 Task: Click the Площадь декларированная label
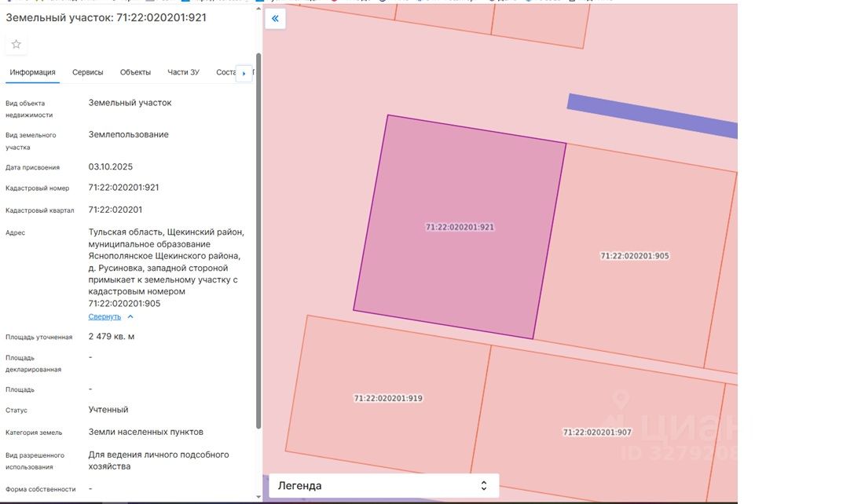pyautogui.click(x=33, y=363)
